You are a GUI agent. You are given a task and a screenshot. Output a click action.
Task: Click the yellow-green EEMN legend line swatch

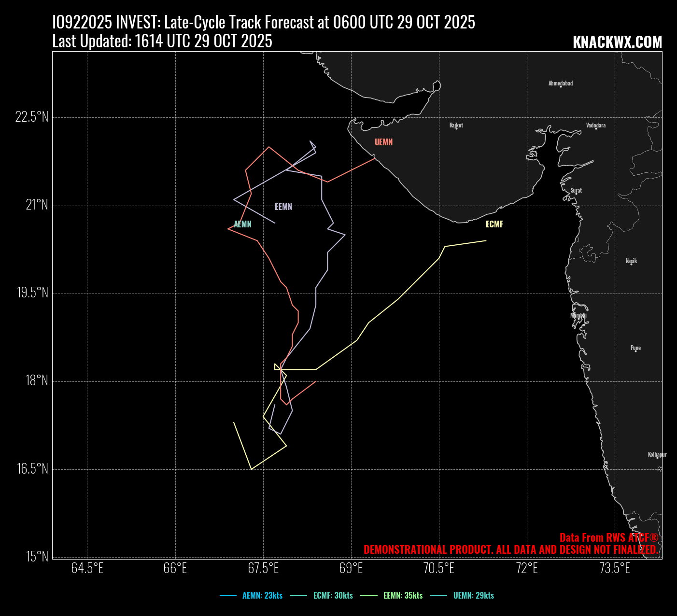(x=369, y=596)
